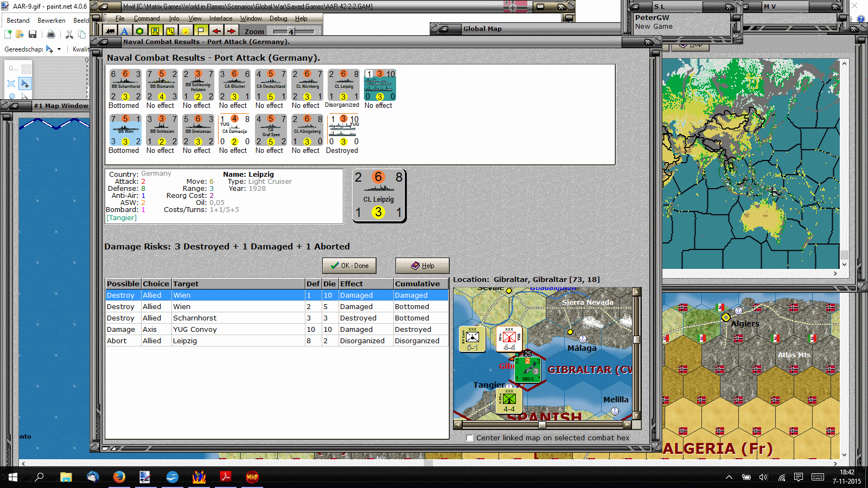This screenshot has height=488, width=868.
Task: Click new image icon in paint.net
Action: [x=8, y=35]
